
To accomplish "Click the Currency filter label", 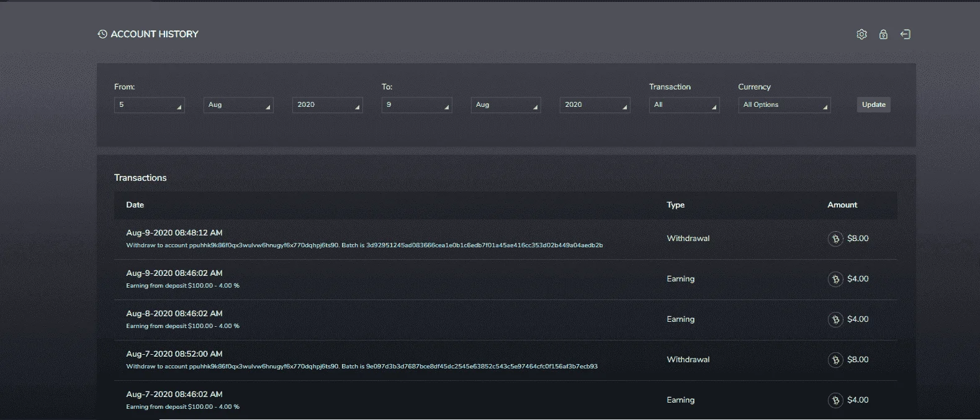I will pyautogui.click(x=755, y=87).
